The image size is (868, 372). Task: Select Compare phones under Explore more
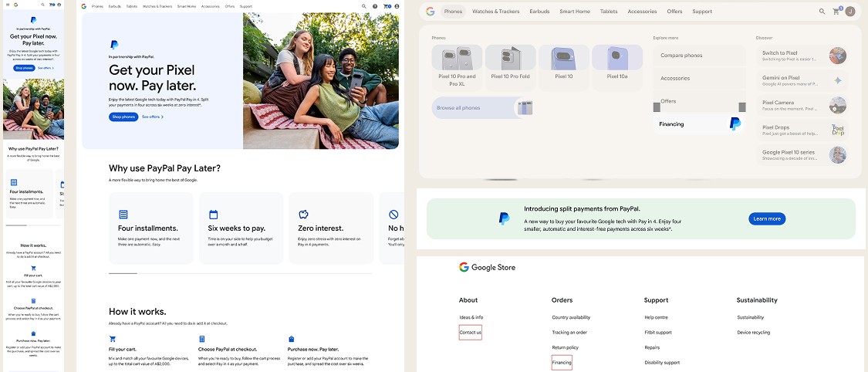pos(700,56)
